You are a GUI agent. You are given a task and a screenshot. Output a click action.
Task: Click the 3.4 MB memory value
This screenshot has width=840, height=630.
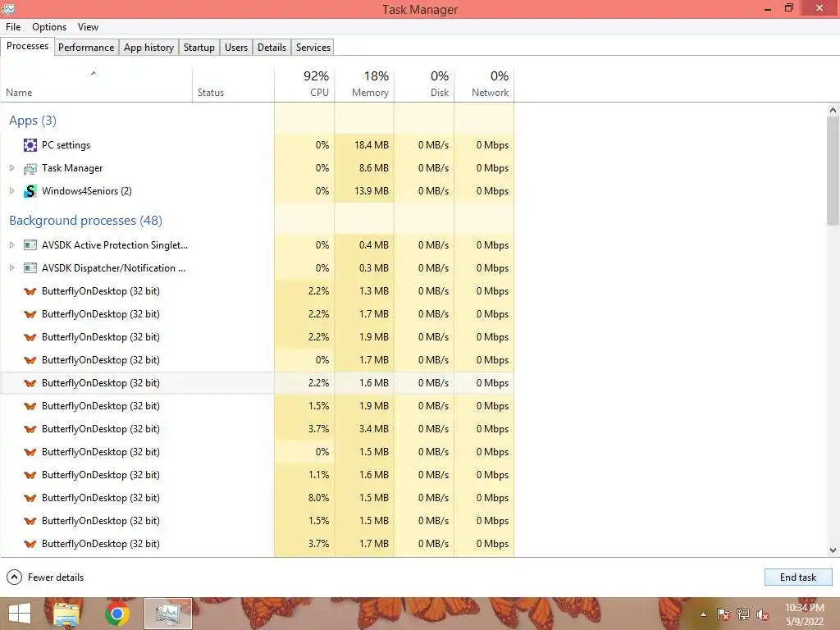tap(374, 429)
